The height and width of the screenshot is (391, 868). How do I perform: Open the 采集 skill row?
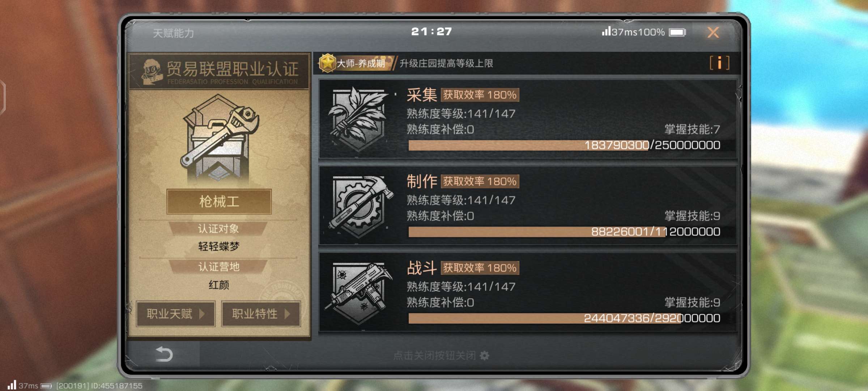(528, 119)
